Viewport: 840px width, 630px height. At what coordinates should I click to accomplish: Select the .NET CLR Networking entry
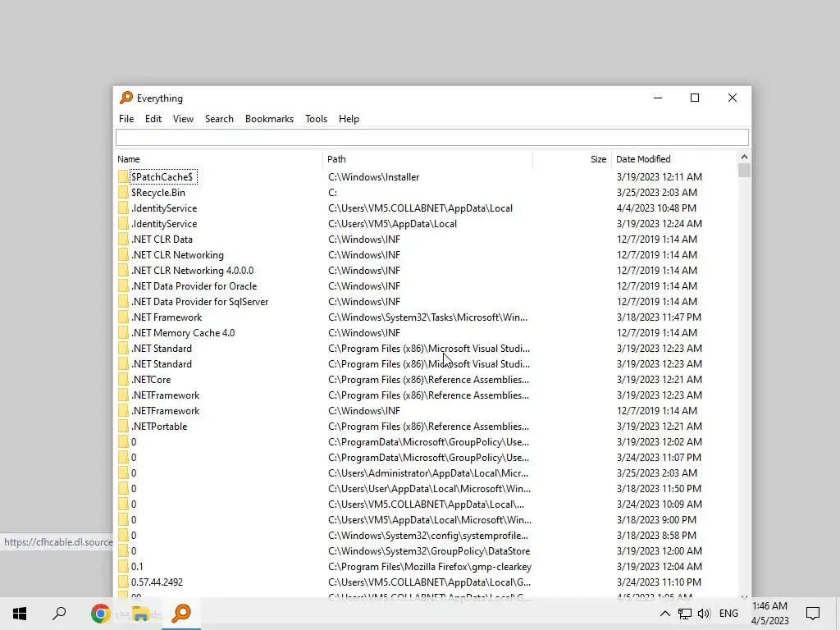pyautogui.click(x=177, y=255)
